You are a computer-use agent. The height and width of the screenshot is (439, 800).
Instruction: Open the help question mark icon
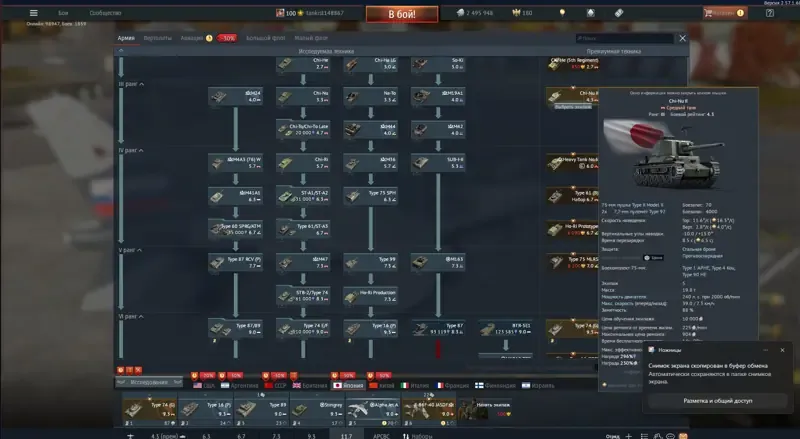click(x=770, y=13)
